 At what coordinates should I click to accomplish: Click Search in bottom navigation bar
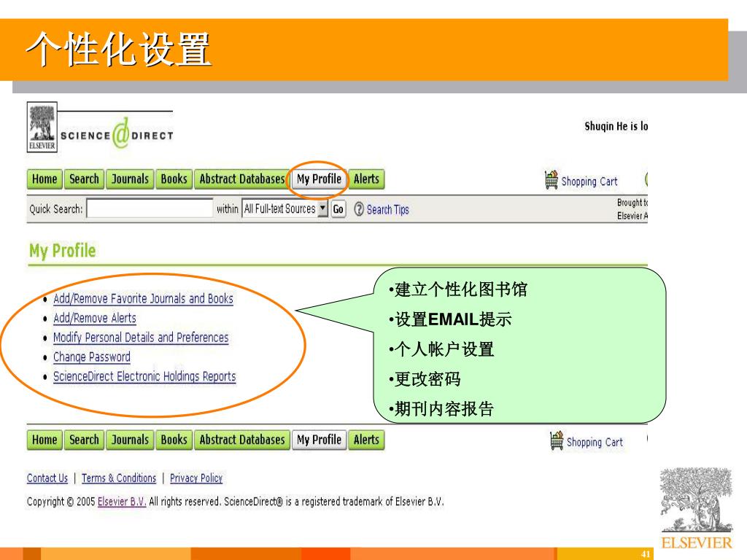[x=84, y=440]
